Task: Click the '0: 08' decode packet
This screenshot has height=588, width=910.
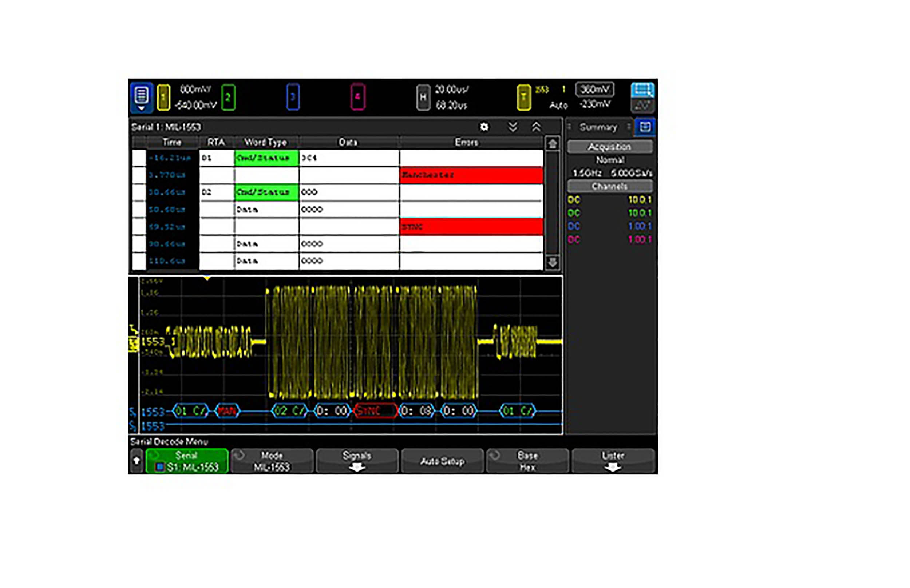Action: click(417, 411)
